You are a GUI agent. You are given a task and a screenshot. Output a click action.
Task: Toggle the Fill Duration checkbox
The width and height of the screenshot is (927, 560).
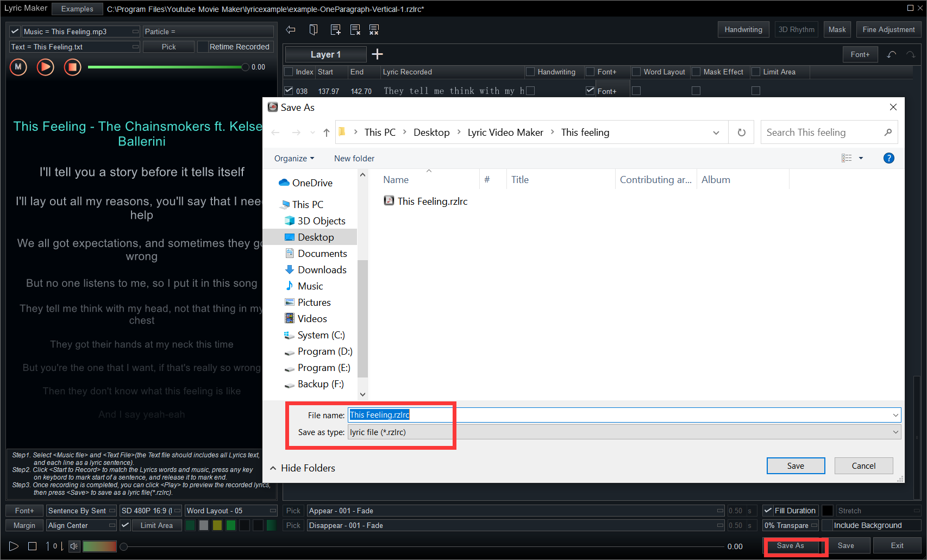click(x=768, y=511)
